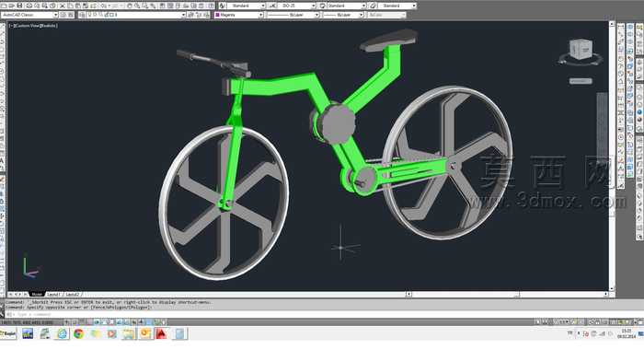Open the DesignCenter icon

click(170, 6)
